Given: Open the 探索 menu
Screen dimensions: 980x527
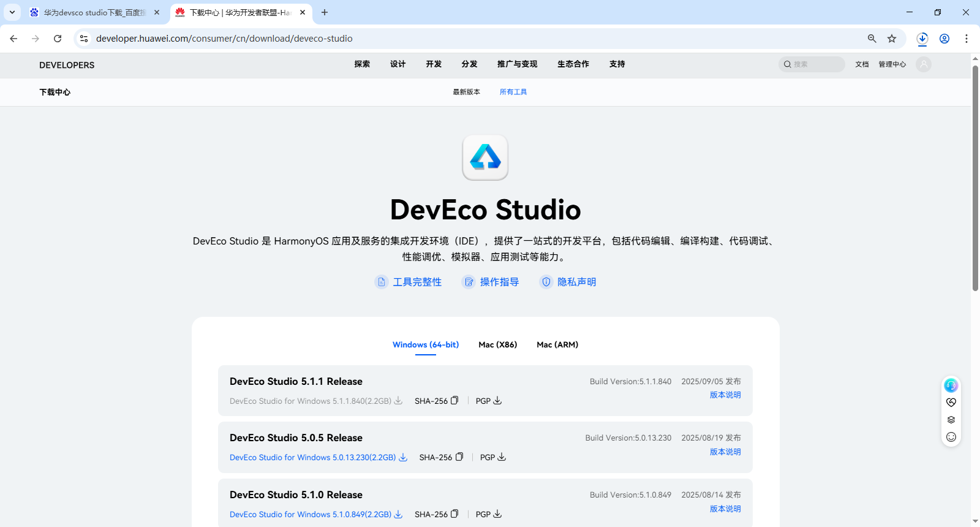Looking at the screenshot, I should (362, 64).
